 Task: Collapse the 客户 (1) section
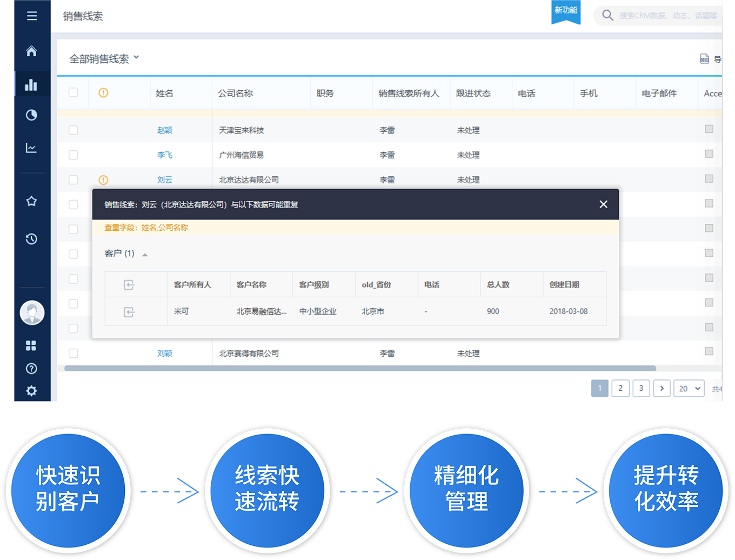click(144, 254)
